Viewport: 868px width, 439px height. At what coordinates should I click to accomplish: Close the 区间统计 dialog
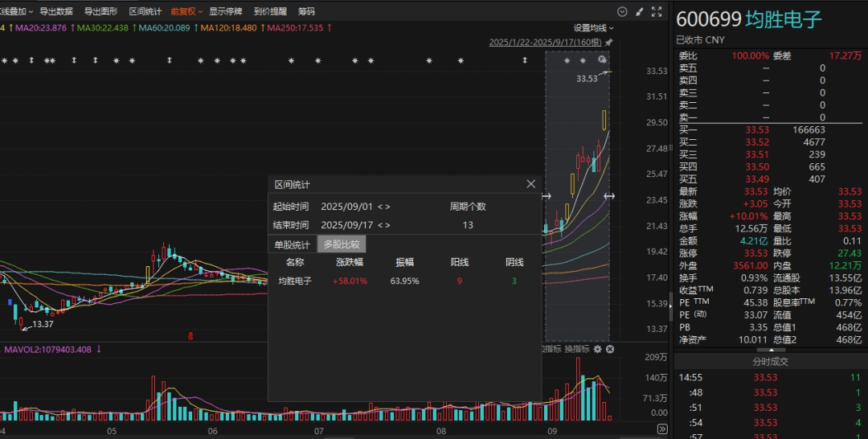click(x=530, y=184)
